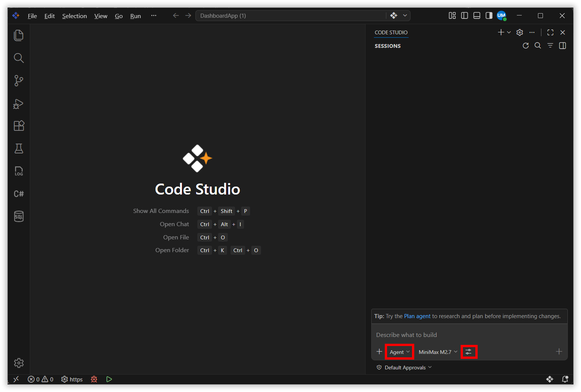Open the Extensions view
Screen dimensions: 581x392
pos(18,126)
